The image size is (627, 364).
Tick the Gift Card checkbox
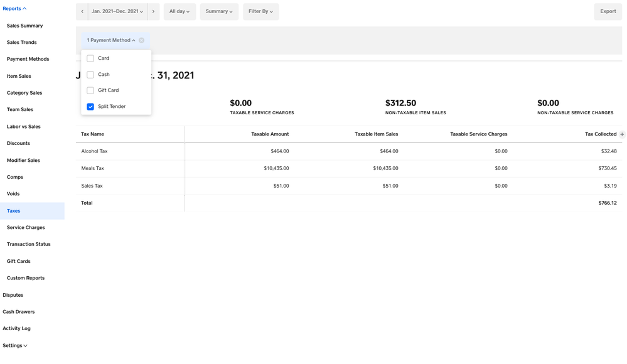point(90,90)
